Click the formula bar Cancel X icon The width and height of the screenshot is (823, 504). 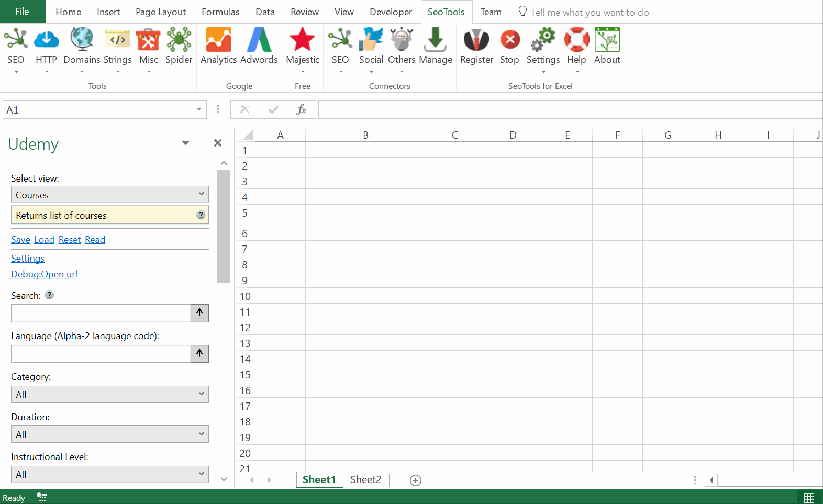[244, 109]
